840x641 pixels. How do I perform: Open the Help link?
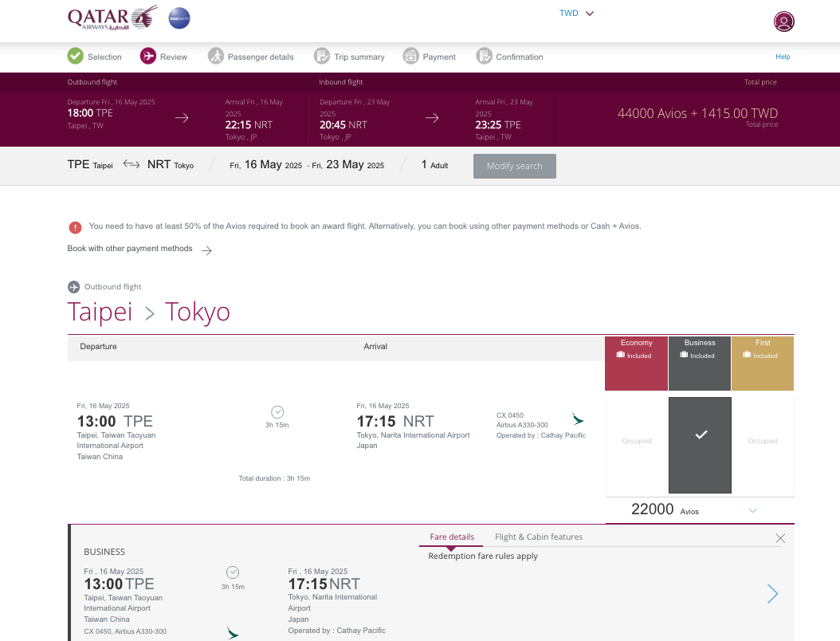[783, 57]
